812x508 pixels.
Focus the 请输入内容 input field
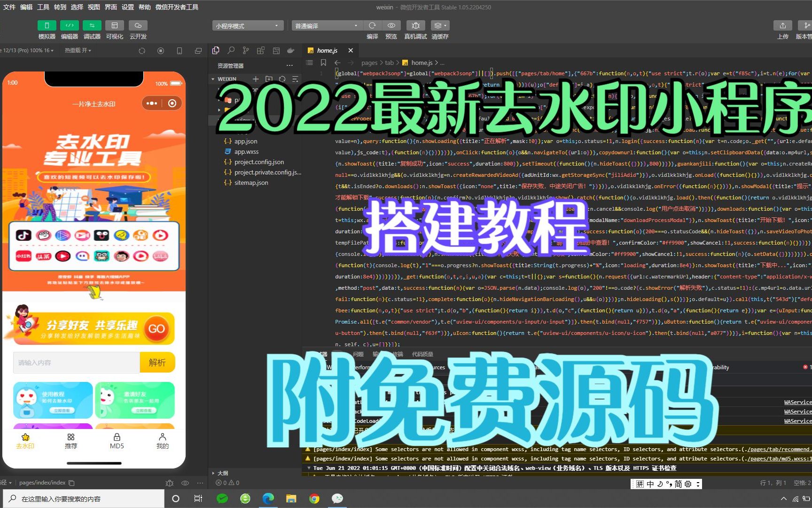(x=77, y=362)
